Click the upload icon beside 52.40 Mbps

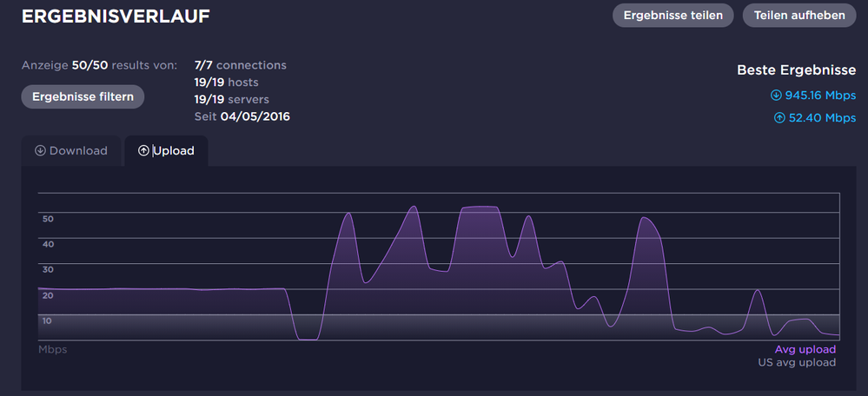point(779,118)
